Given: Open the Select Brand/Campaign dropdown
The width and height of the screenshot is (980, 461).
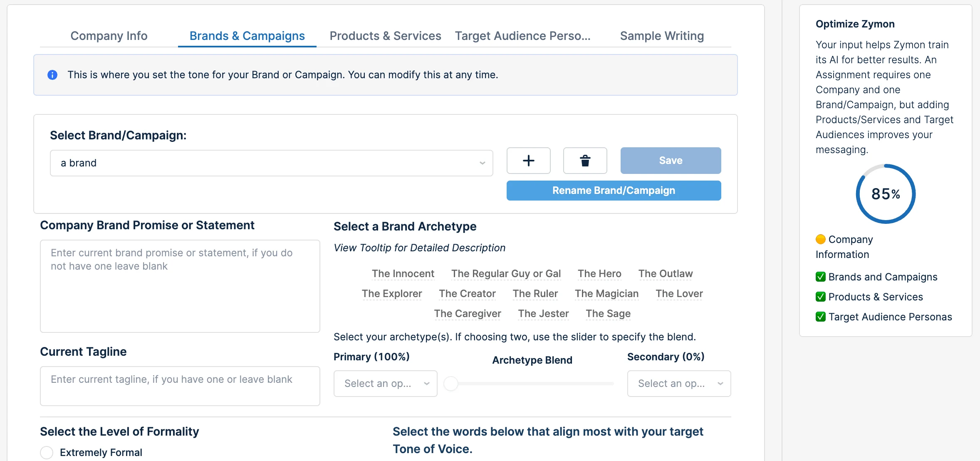Looking at the screenshot, I should click(x=271, y=163).
